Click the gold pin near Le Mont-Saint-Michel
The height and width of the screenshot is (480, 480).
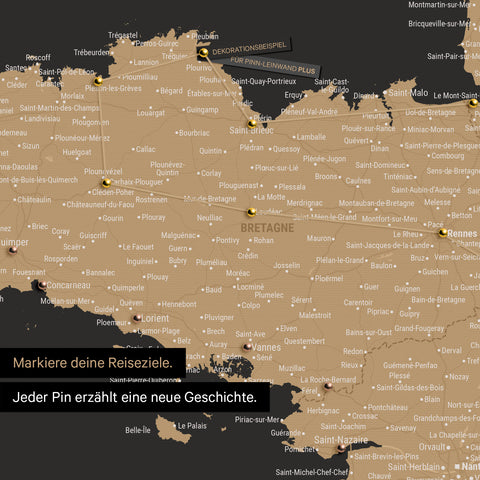click(x=473, y=103)
